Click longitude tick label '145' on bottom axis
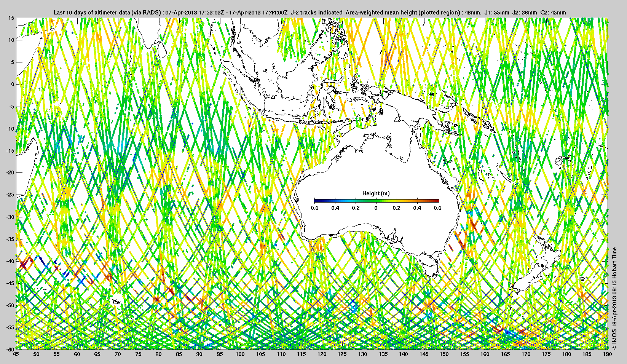Screen dimensions: 627x364 pos(424,354)
